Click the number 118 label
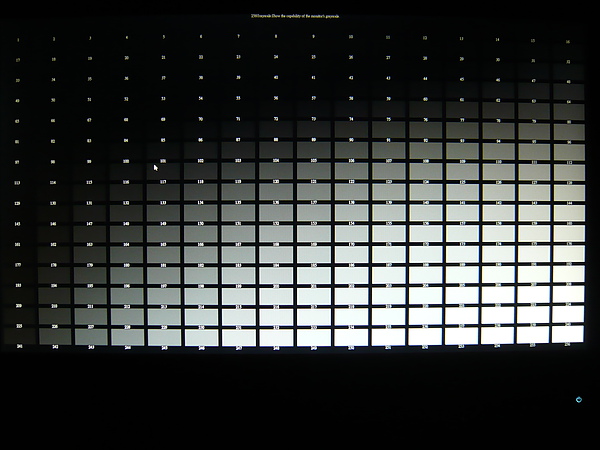The image size is (600, 450). tap(201, 182)
